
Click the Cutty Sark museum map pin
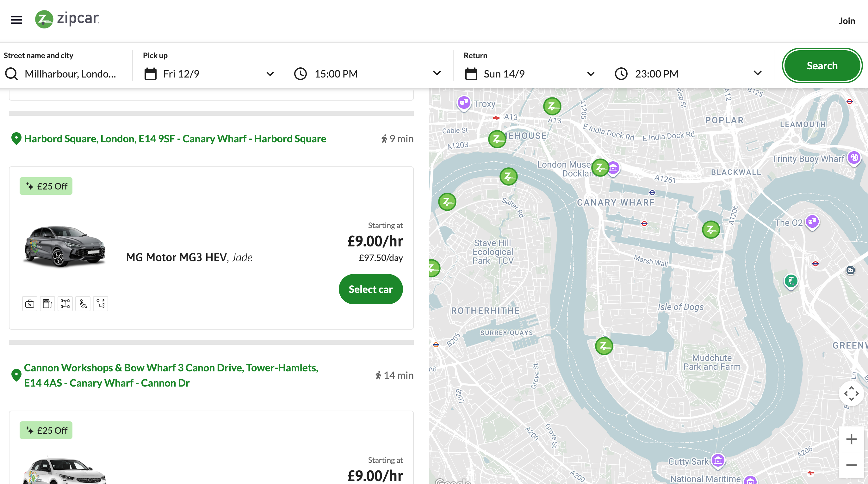click(718, 460)
